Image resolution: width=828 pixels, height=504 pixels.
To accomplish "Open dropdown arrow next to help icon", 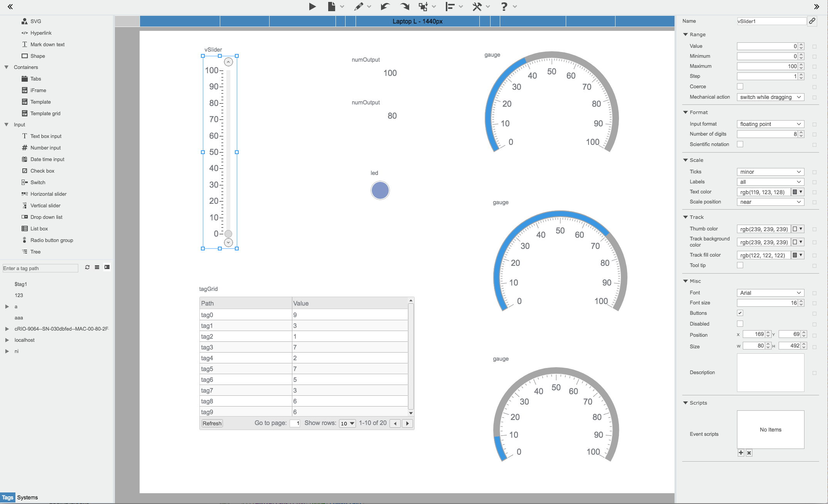I will click(x=515, y=7).
